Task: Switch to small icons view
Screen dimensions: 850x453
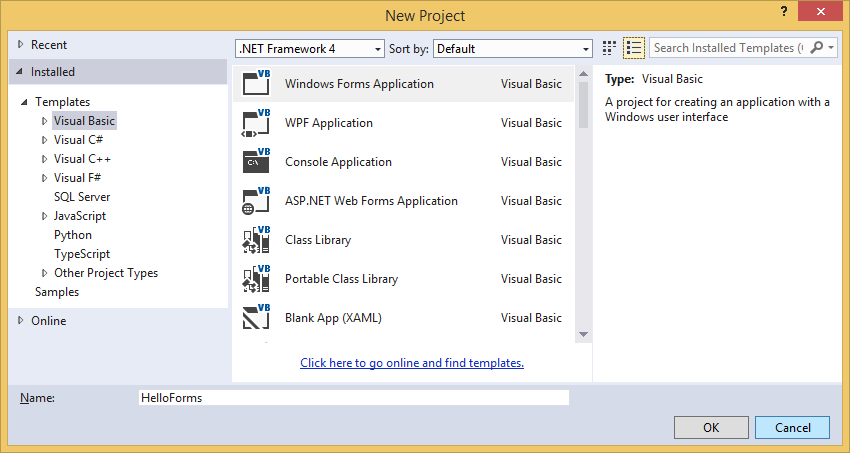Action: pos(609,48)
